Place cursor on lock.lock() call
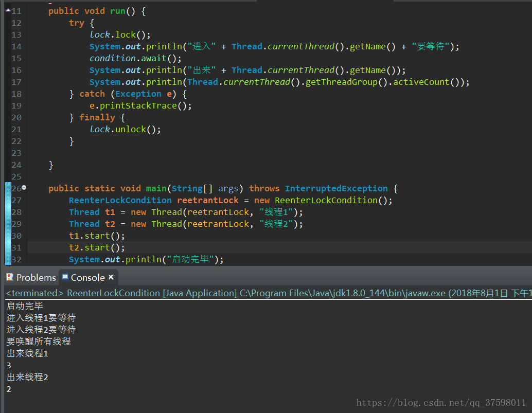Image resolution: width=532 pixels, height=413 pixels. pyautogui.click(x=120, y=34)
